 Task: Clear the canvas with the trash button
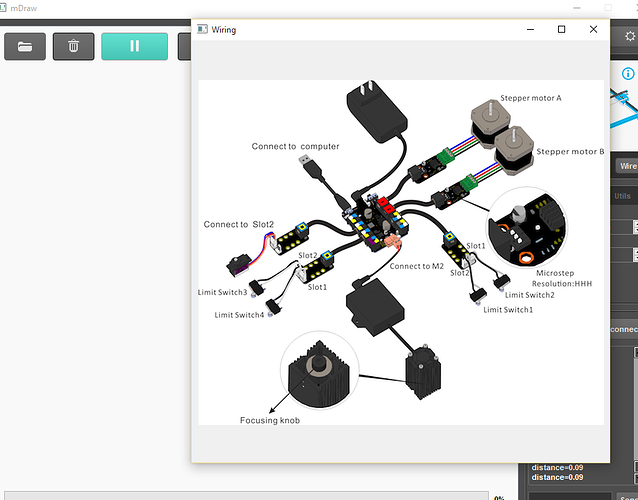pyautogui.click(x=74, y=46)
